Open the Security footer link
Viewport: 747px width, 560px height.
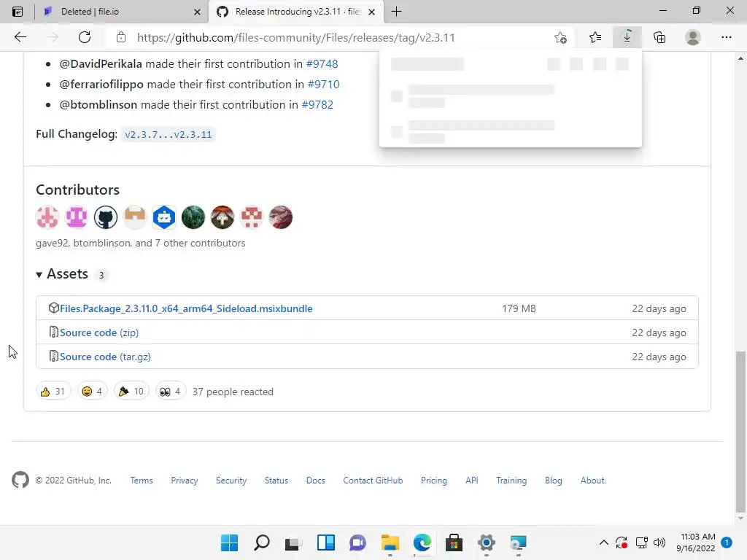pos(231,481)
